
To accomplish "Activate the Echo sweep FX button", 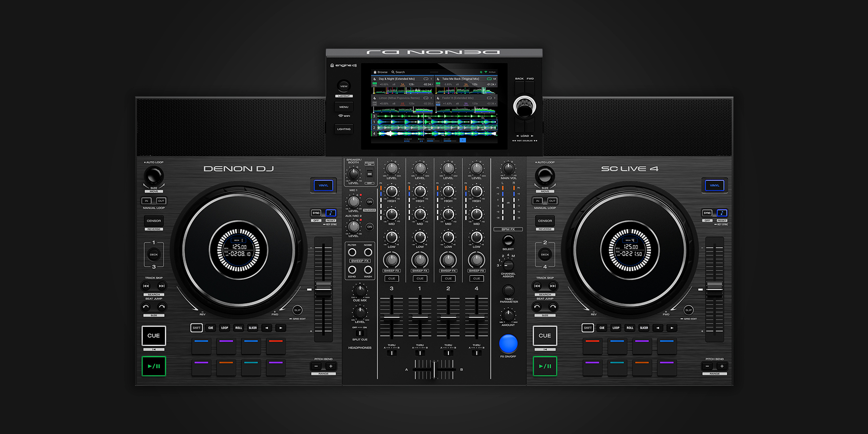I will point(353,270).
